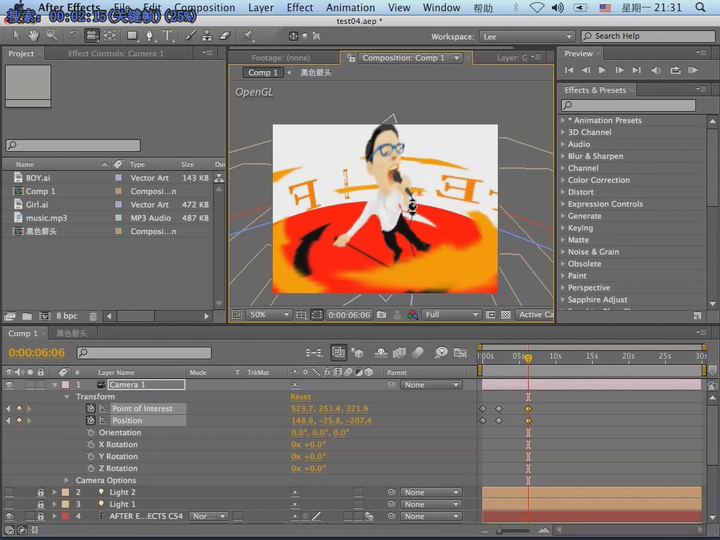This screenshot has width=720, height=540.
Task: Click pink label swatch of Camera 1
Action: click(66, 384)
